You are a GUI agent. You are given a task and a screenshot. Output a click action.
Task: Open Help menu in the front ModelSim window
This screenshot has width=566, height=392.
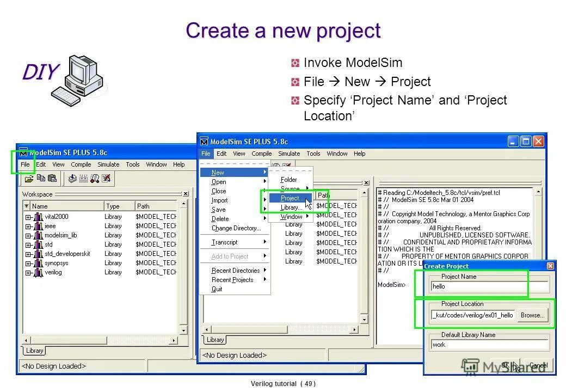tap(360, 154)
